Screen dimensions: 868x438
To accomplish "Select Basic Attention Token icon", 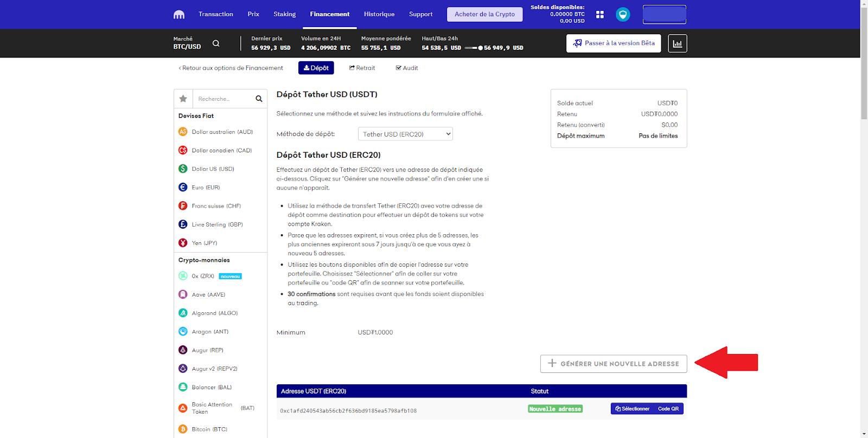I will pyautogui.click(x=183, y=408).
